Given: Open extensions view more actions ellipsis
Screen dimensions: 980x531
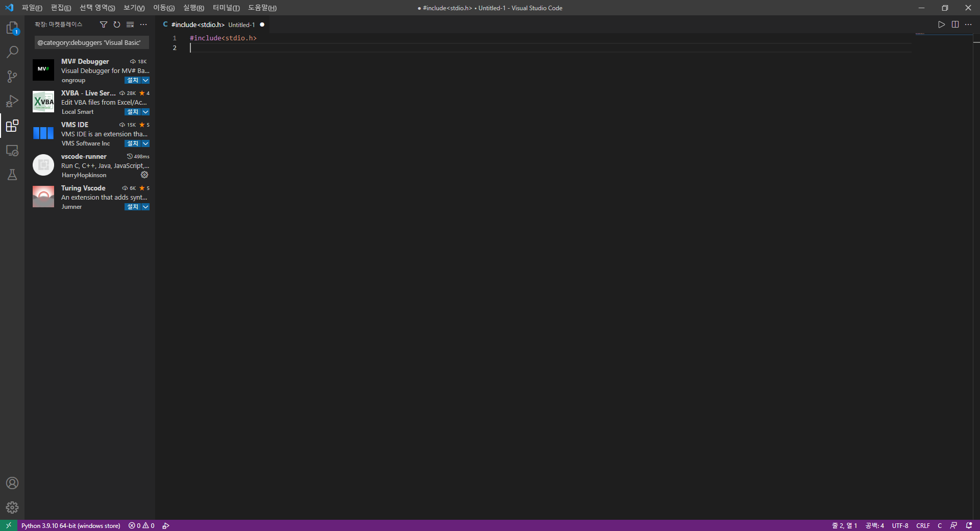Looking at the screenshot, I should 143,25.
